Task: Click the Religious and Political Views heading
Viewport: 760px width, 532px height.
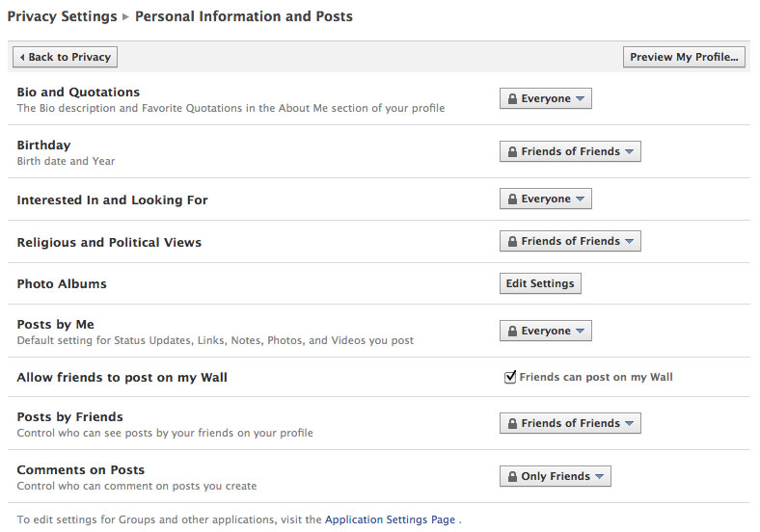Action: click(109, 242)
